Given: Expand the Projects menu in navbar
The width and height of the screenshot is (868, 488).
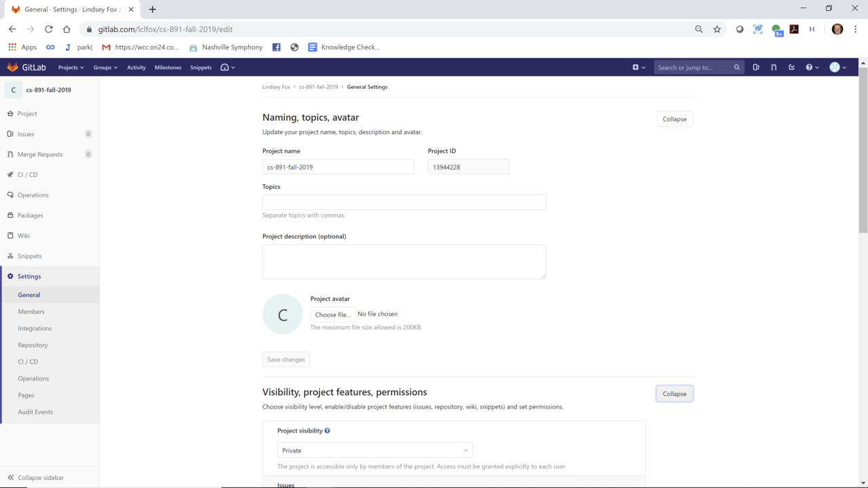Looking at the screenshot, I should (71, 67).
